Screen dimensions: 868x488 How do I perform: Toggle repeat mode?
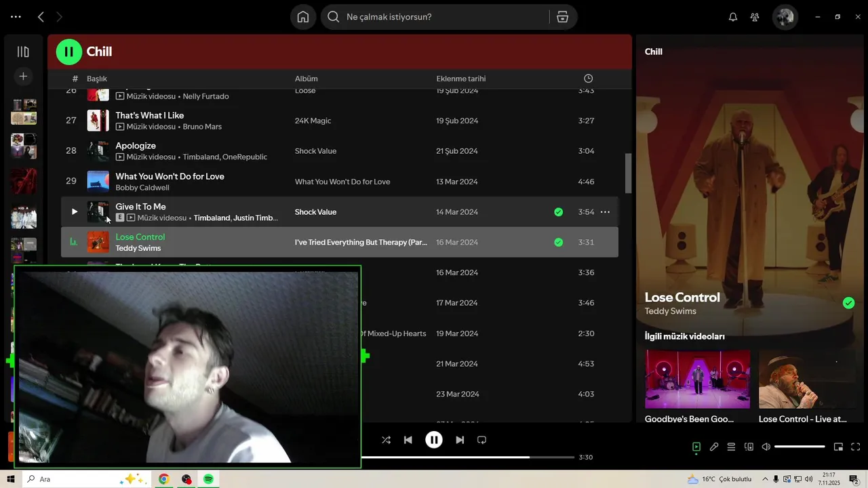point(482,440)
